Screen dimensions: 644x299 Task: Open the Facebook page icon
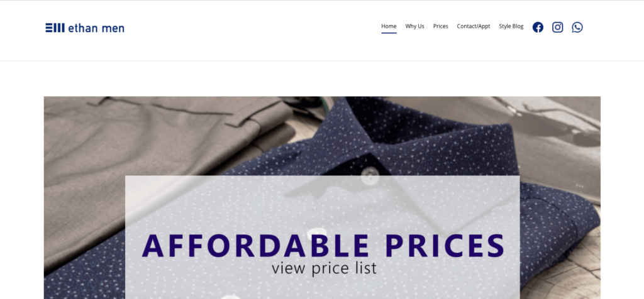(x=538, y=28)
